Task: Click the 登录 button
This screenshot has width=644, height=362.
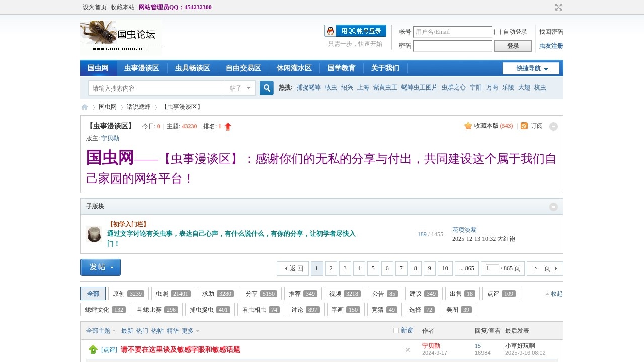Action: 512,45
